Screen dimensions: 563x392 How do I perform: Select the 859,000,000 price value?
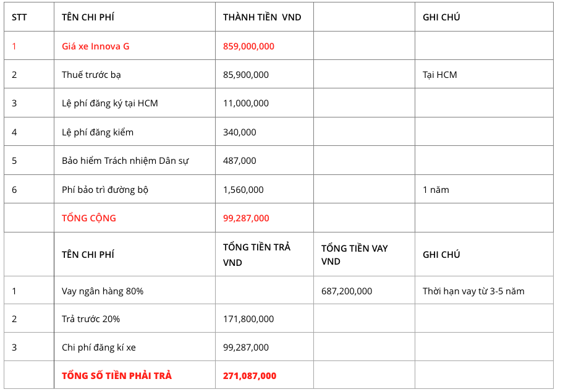[248, 46]
